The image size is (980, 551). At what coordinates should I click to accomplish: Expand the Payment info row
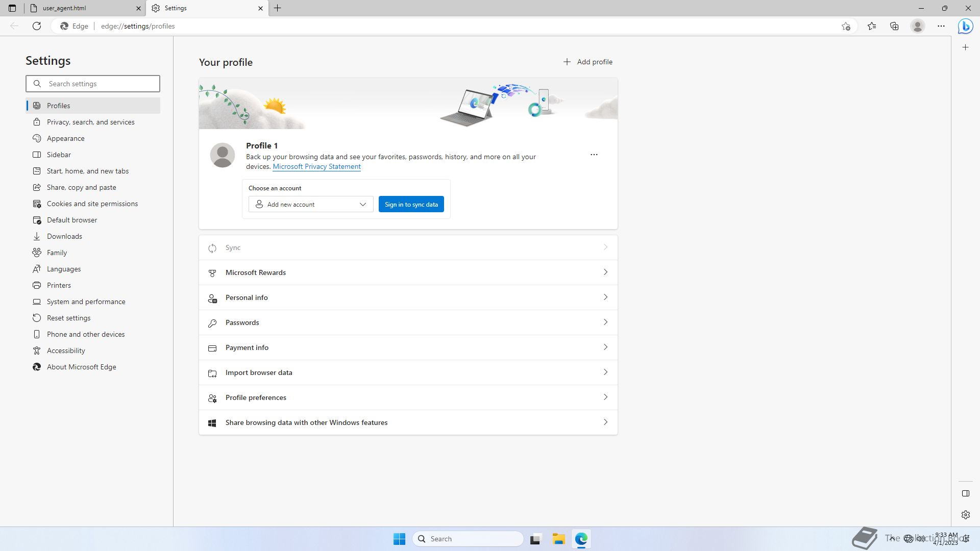pos(408,347)
